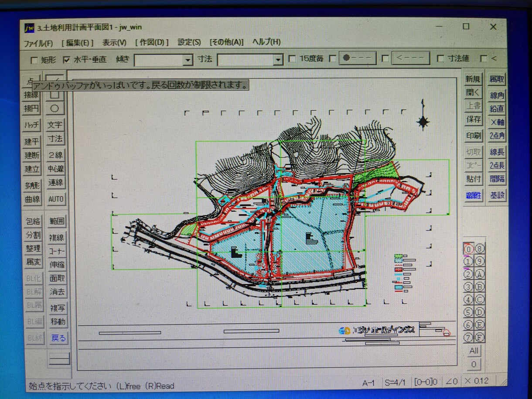Select layer B button
The height and width of the screenshot is (399, 532).
[x=479, y=287]
